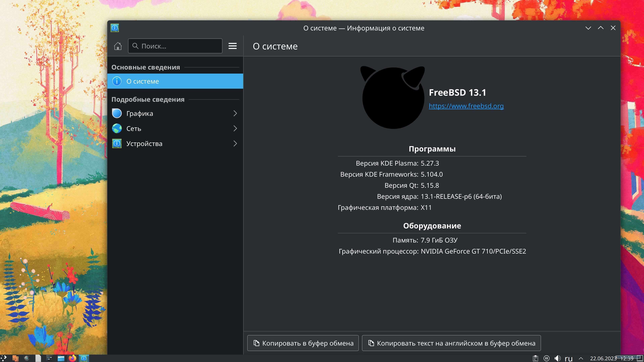Click the blank document icon in the taskbar
The width and height of the screenshot is (644, 362).
pos(38,358)
